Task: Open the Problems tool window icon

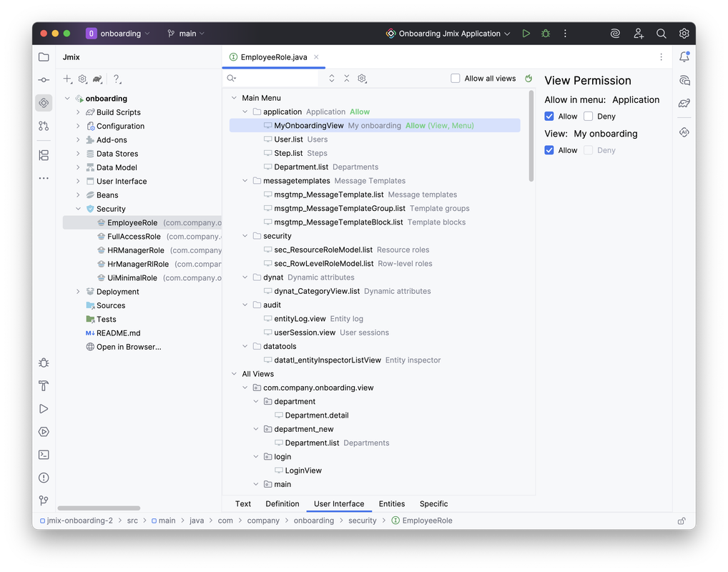Action: pos(44,478)
